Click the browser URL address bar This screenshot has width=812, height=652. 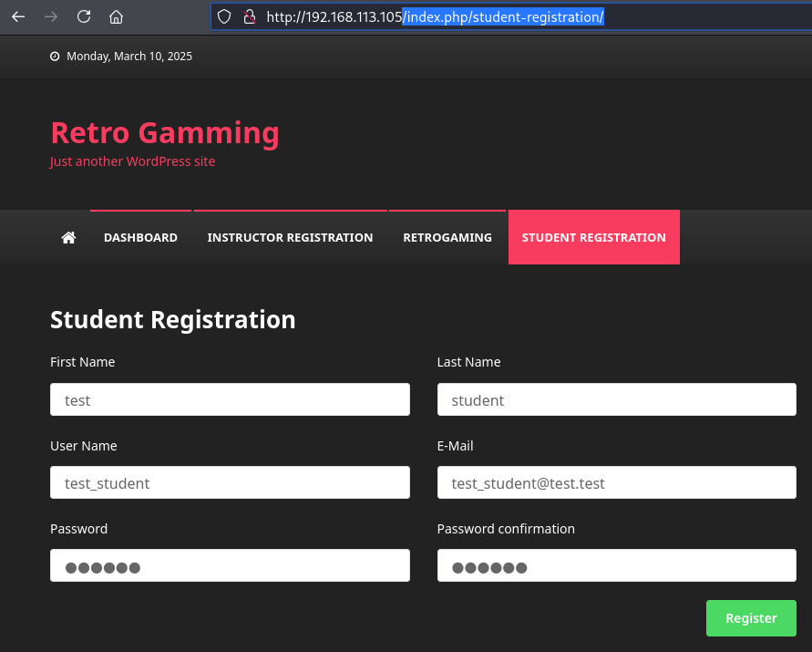coord(510,16)
